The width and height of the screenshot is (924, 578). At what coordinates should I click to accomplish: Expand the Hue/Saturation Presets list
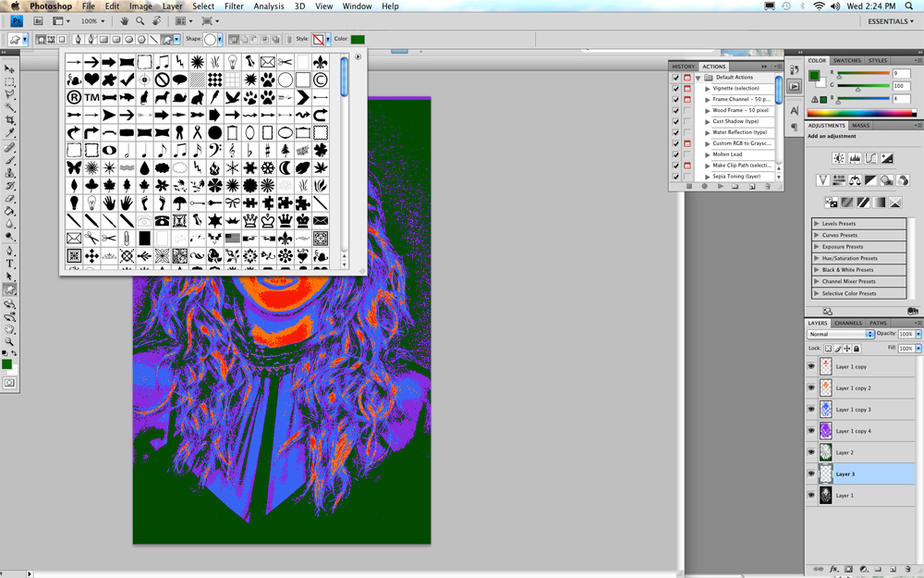pos(816,258)
